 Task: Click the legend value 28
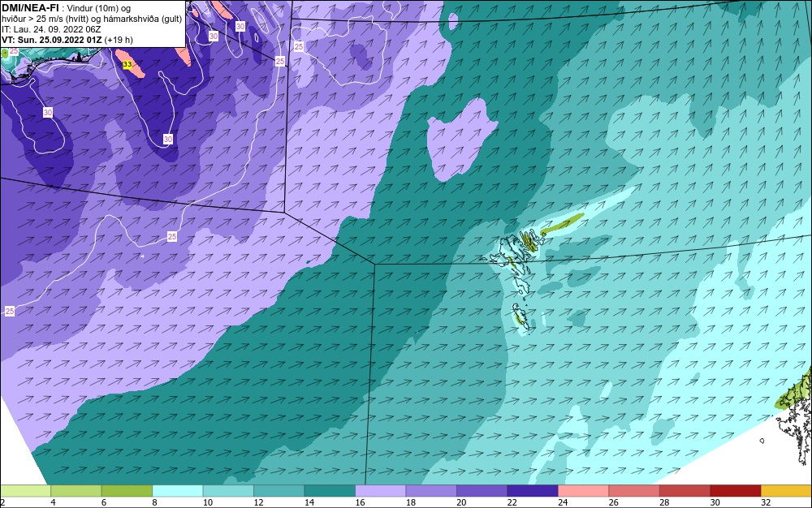(x=664, y=502)
